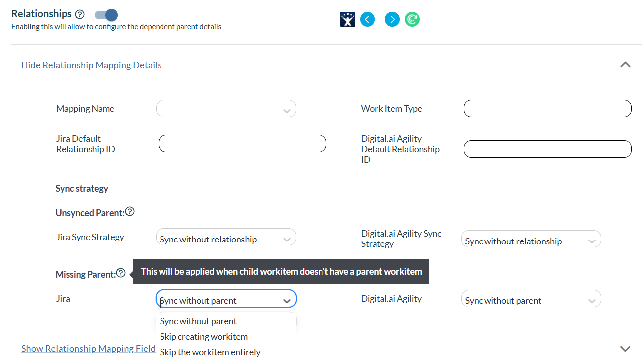
Task: Click the green refresh sync icon
Action: tap(412, 19)
